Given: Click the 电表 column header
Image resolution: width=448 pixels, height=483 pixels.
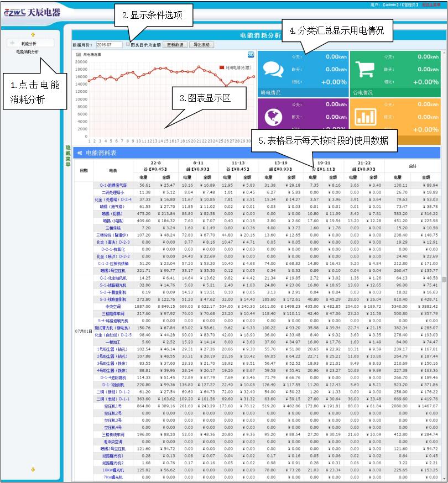Looking at the screenshot, I should click(113, 170).
